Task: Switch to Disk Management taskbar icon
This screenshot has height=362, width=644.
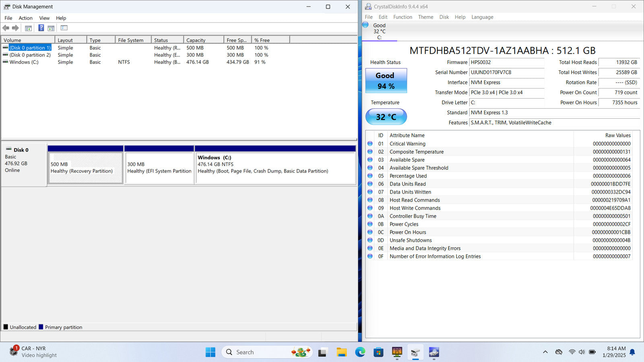Action: [415, 352]
